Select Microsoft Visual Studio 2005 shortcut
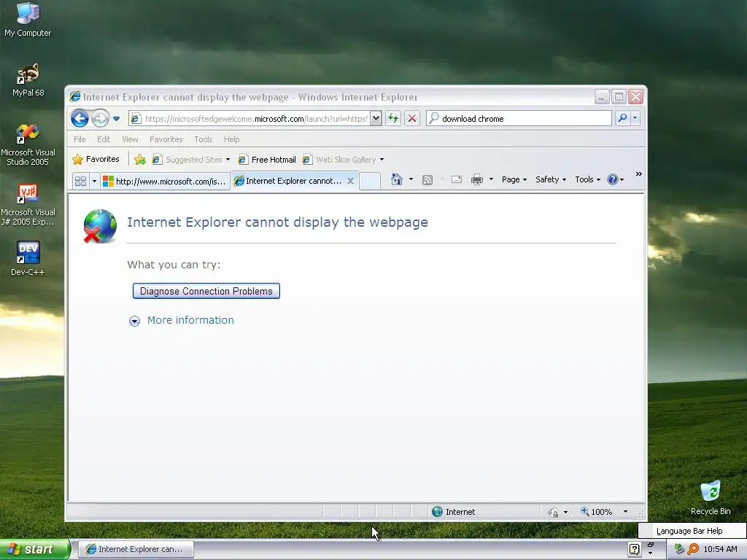The image size is (747, 560). point(28,145)
